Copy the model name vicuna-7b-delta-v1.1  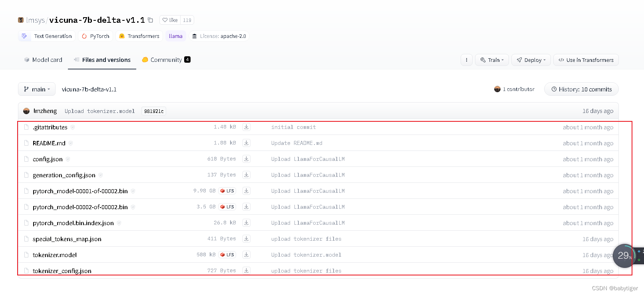(150, 20)
